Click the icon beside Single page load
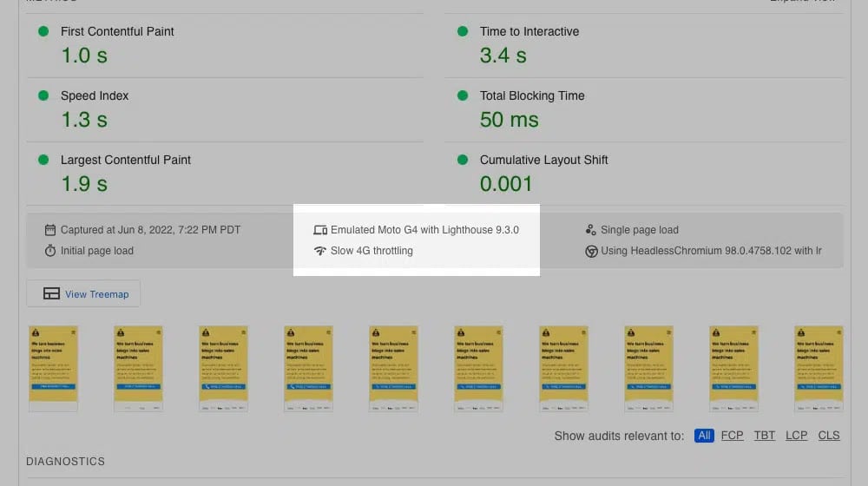Screen dimensions: 868x486 pos(590,230)
